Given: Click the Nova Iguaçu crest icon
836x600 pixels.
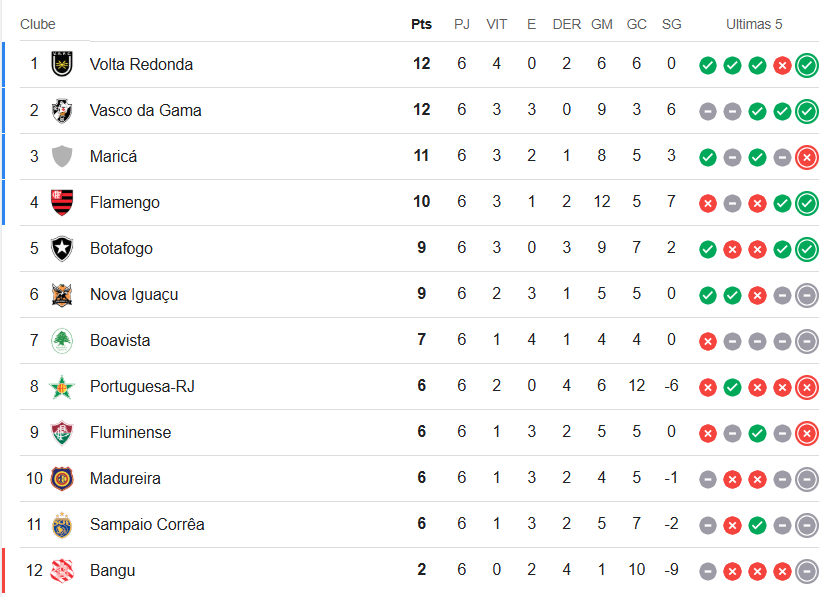Looking at the screenshot, I should 62,294.
